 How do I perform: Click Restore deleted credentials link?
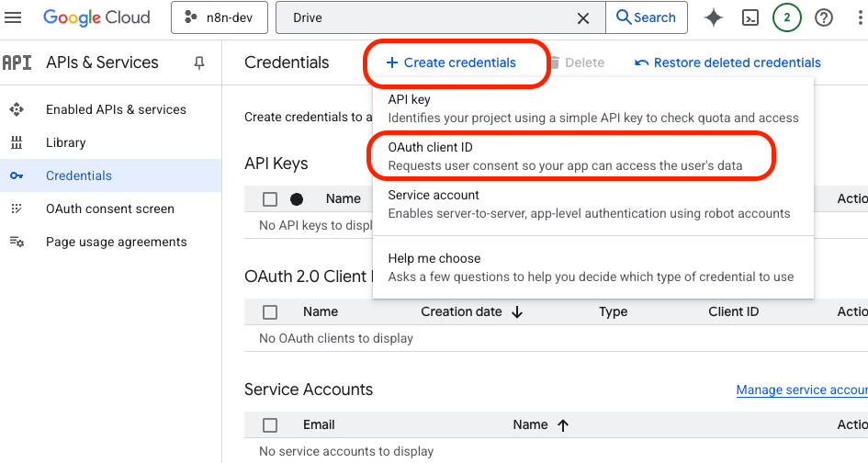tap(728, 62)
